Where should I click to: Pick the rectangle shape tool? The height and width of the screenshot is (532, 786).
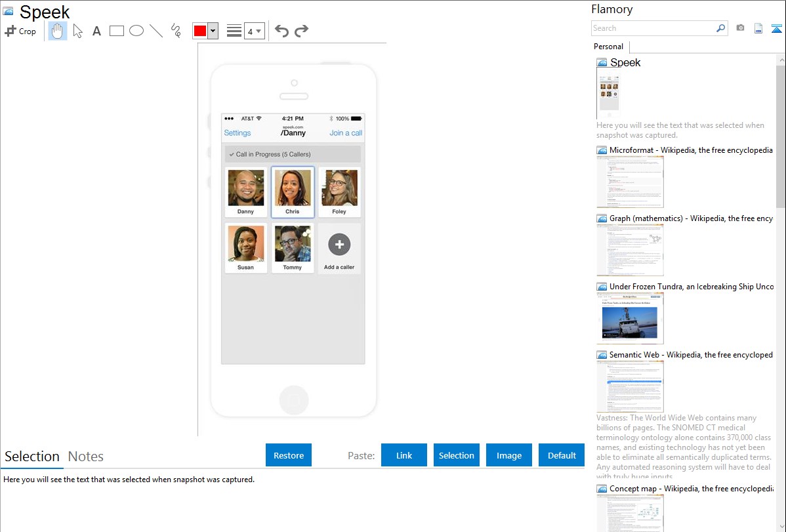click(x=116, y=31)
